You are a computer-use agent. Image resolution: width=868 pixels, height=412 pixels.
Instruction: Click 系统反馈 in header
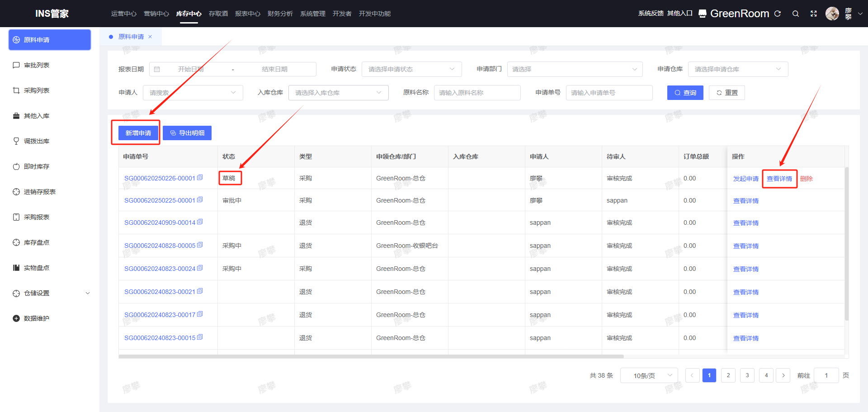pos(651,14)
